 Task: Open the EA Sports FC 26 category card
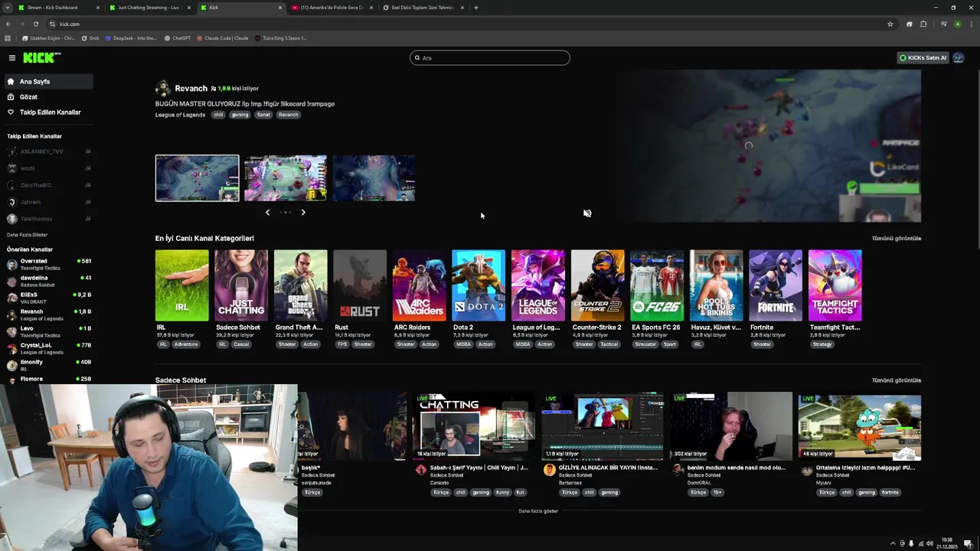(657, 285)
